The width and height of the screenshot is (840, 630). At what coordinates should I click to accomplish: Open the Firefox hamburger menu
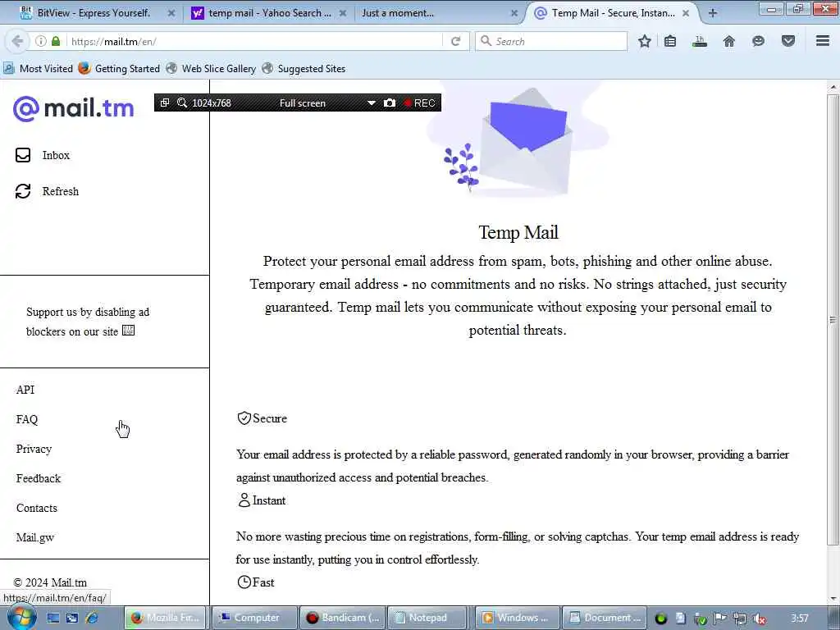[x=823, y=41]
